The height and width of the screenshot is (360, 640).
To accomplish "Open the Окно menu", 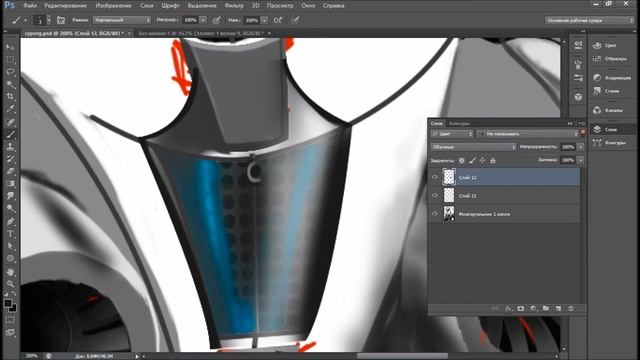I will tap(308, 6).
